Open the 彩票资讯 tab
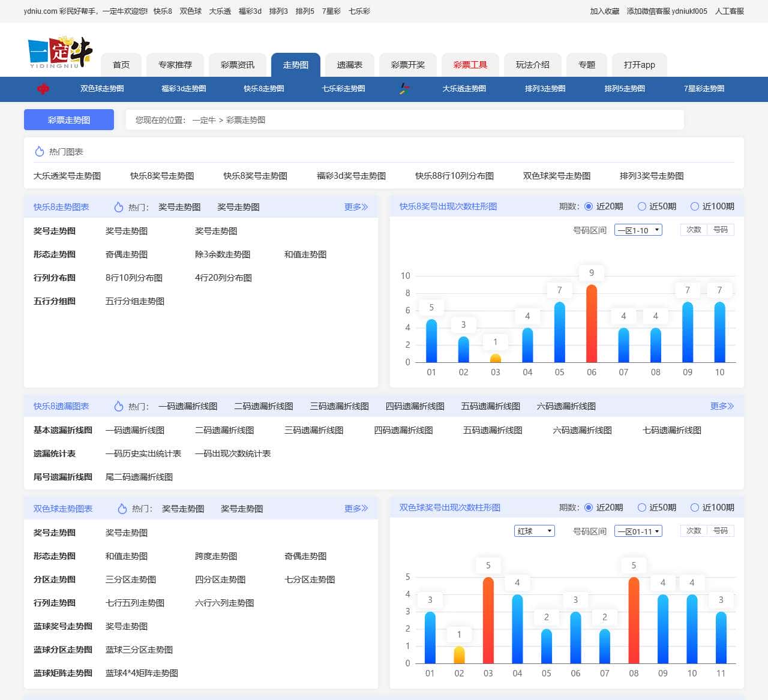768x700 pixels. tap(238, 65)
